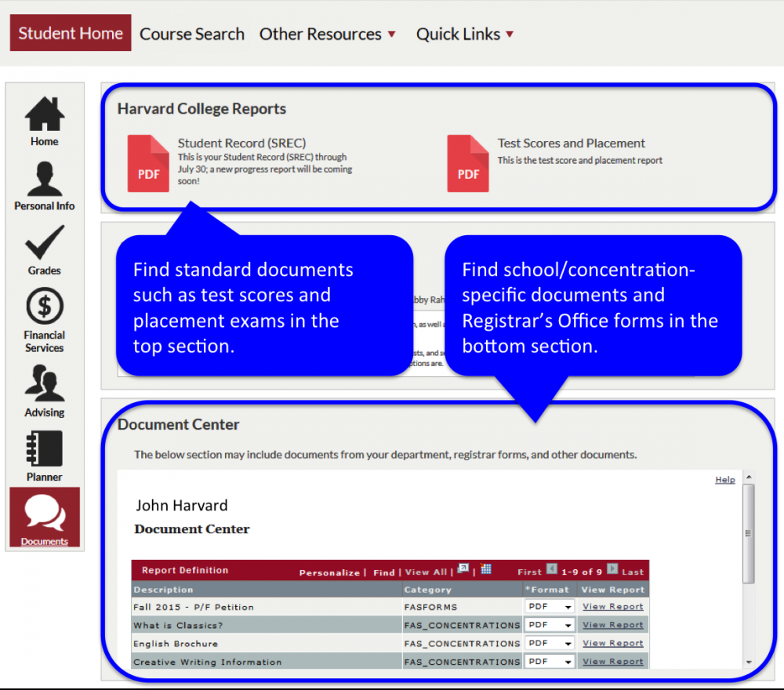
Task: Open the Help link in Document Center
Action: (x=724, y=479)
